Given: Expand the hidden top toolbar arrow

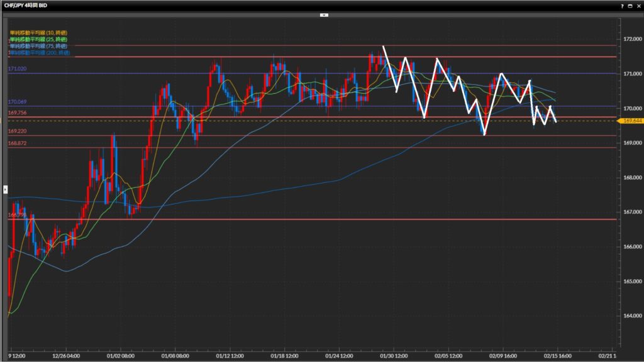Looking at the screenshot, I should pyautogui.click(x=324, y=14).
